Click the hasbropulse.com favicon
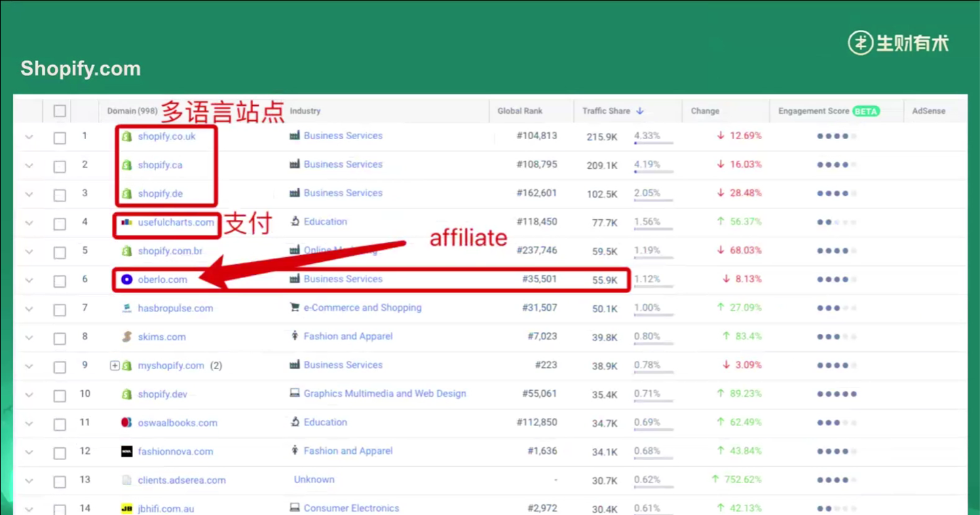This screenshot has width=980, height=515. 126,308
